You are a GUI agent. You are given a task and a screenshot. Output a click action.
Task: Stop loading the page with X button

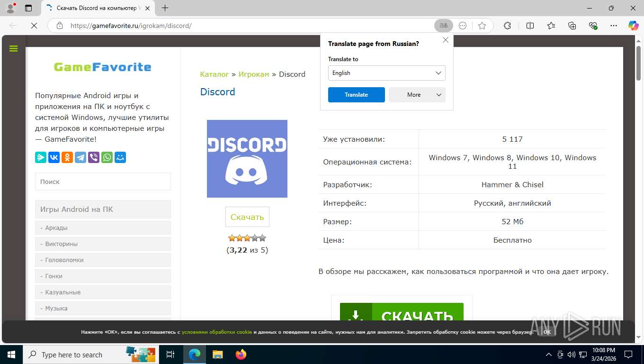click(34, 26)
